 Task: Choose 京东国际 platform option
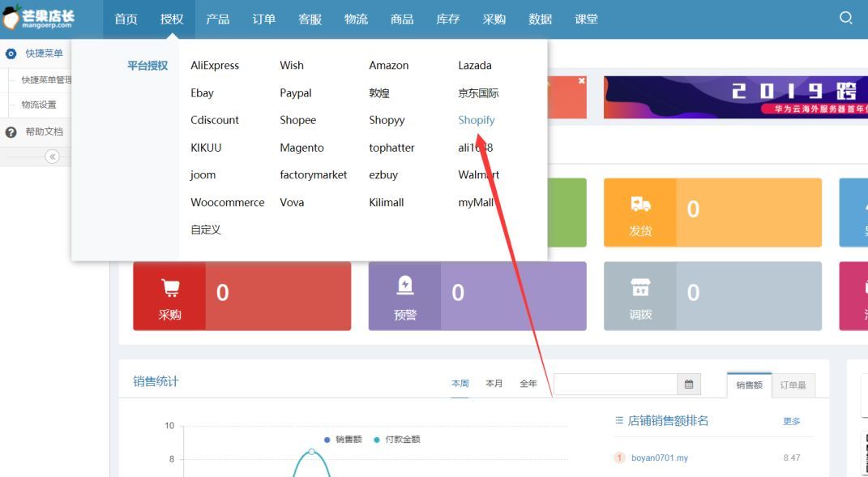478,93
